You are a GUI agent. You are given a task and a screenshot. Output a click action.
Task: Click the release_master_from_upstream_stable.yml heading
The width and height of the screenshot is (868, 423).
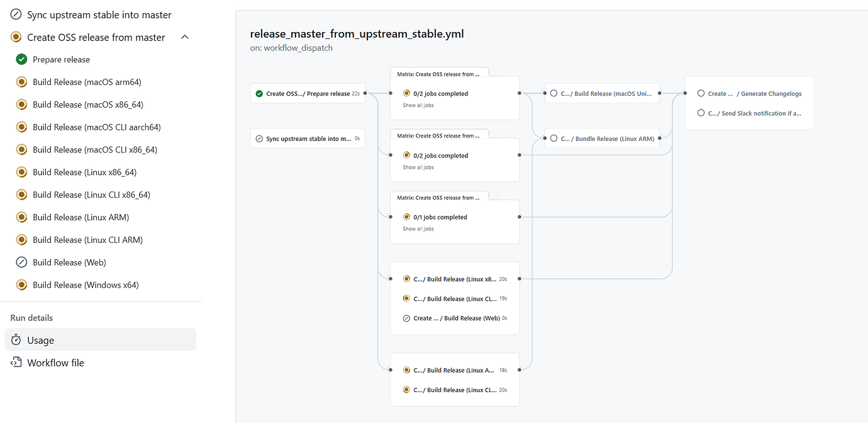(357, 34)
